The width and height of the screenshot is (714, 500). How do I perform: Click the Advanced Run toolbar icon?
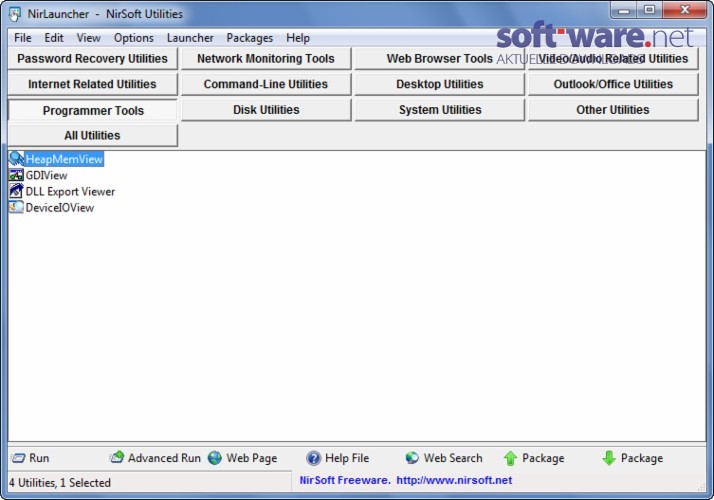tap(117, 458)
